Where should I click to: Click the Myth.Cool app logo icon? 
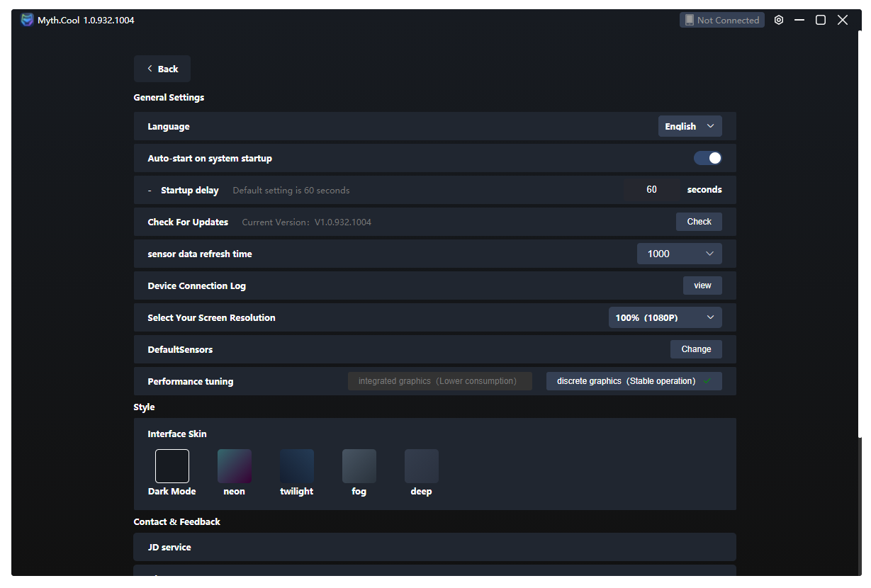coord(28,20)
